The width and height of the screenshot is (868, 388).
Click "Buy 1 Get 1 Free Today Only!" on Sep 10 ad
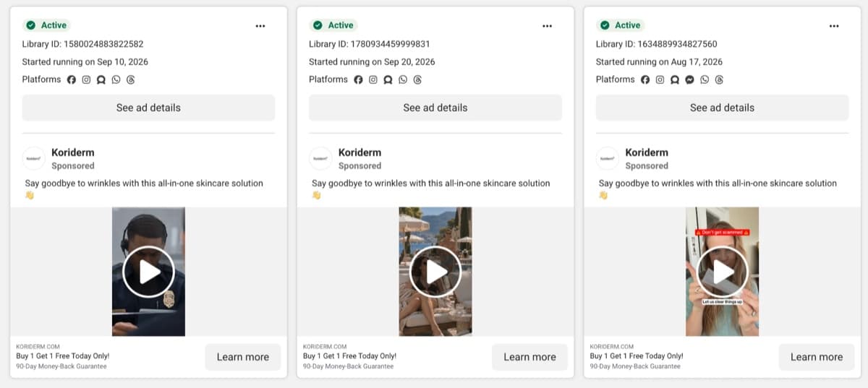coord(63,356)
